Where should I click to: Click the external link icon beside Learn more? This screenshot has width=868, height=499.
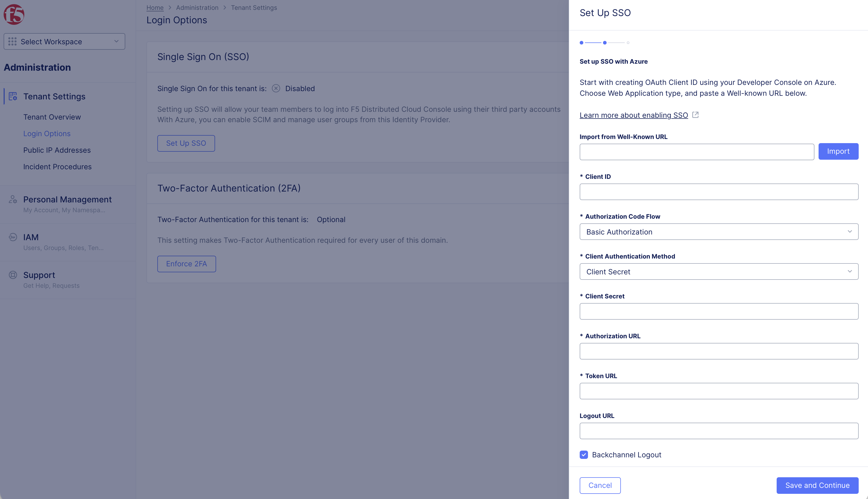pyautogui.click(x=695, y=115)
